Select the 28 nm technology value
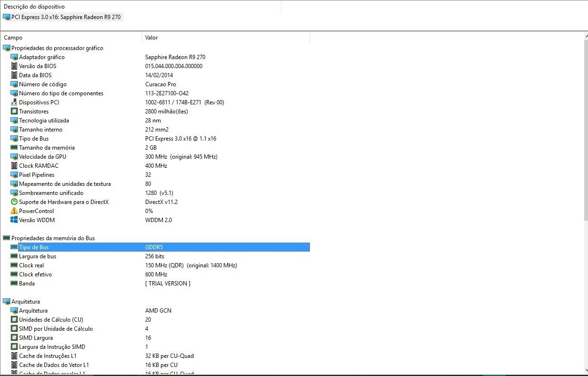This screenshot has height=376, width=588. point(153,121)
